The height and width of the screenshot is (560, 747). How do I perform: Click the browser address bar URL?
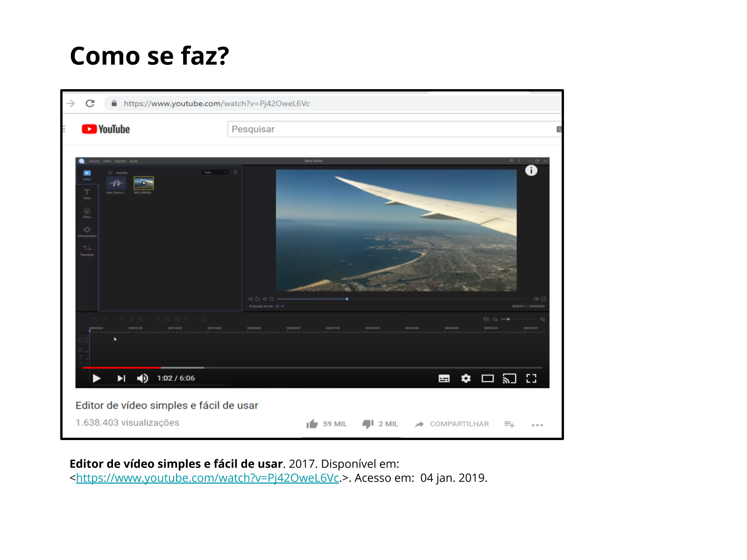217,104
